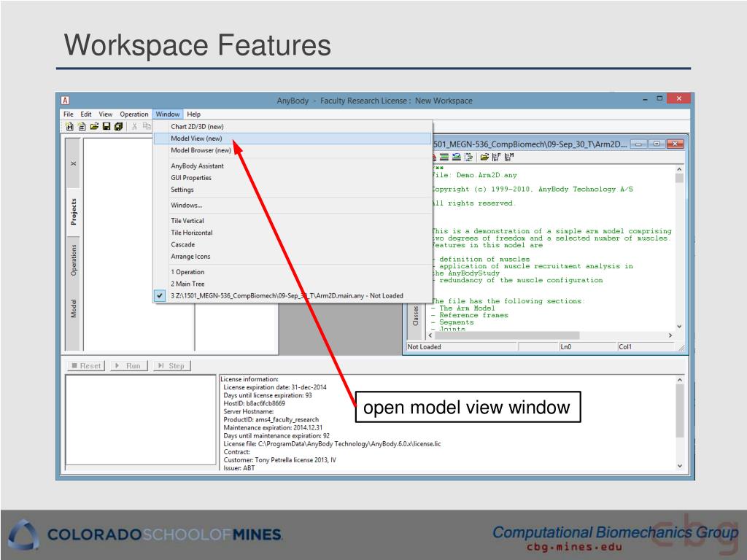The height and width of the screenshot is (560, 747).
Task: Select Tile Horizontal
Action: pos(293,233)
